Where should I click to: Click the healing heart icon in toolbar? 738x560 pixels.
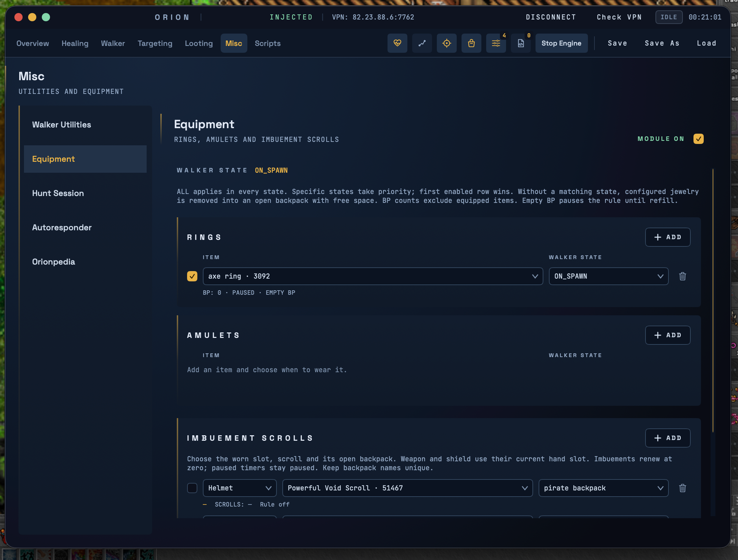(397, 43)
